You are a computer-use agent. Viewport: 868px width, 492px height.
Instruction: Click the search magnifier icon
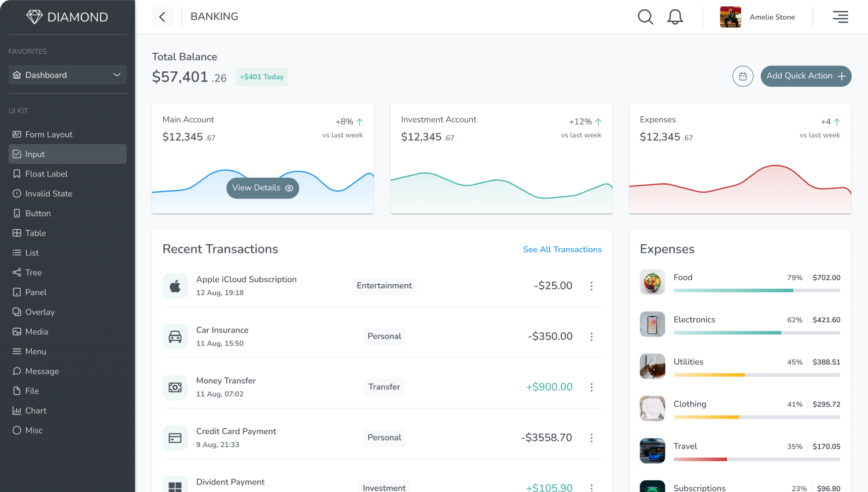click(645, 17)
